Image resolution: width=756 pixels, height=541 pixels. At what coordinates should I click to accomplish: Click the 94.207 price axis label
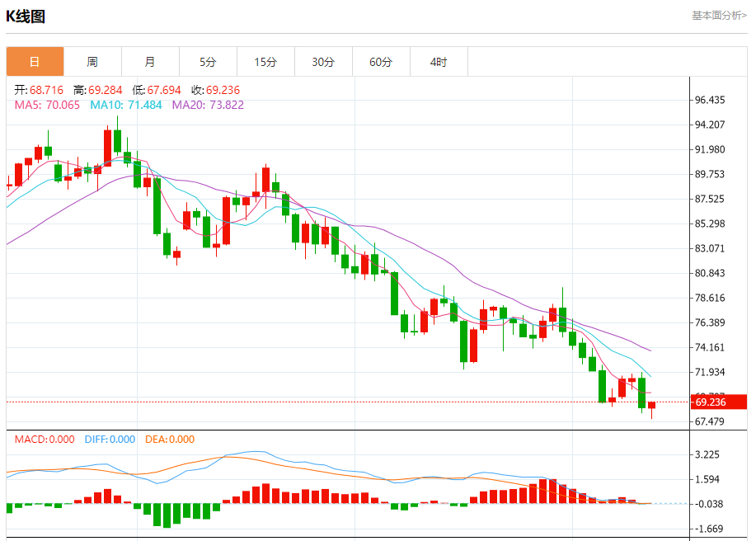pos(710,125)
